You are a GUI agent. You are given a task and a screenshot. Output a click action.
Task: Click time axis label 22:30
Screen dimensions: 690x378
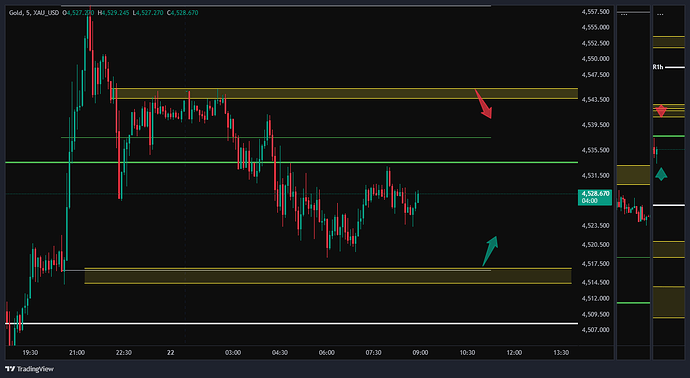click(x=124, y=352)
